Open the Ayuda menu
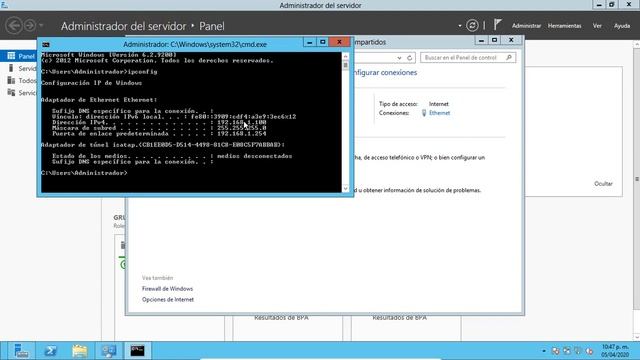This screenshot has width=640, height=360. (x=622, y=26)
